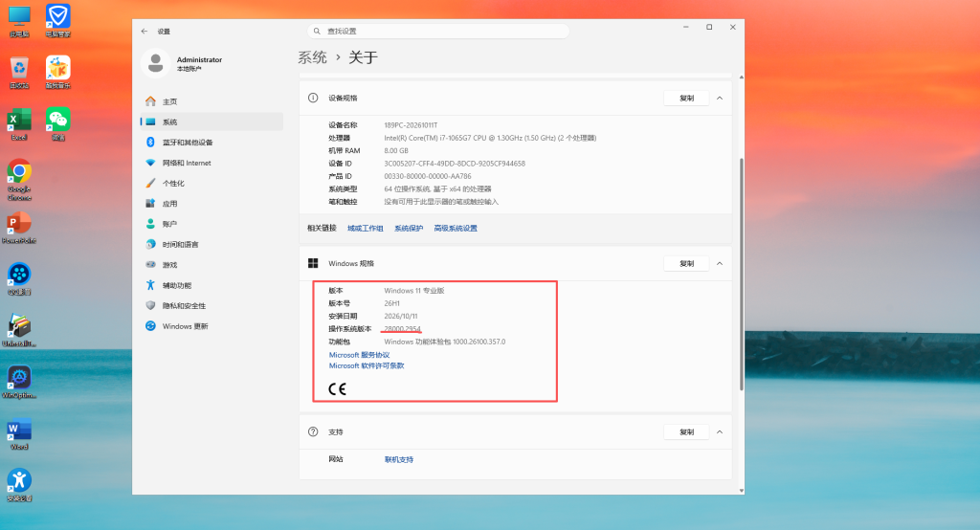
Task: Open the Microsoft 软件许可条款 link
Action: point(367,366)
